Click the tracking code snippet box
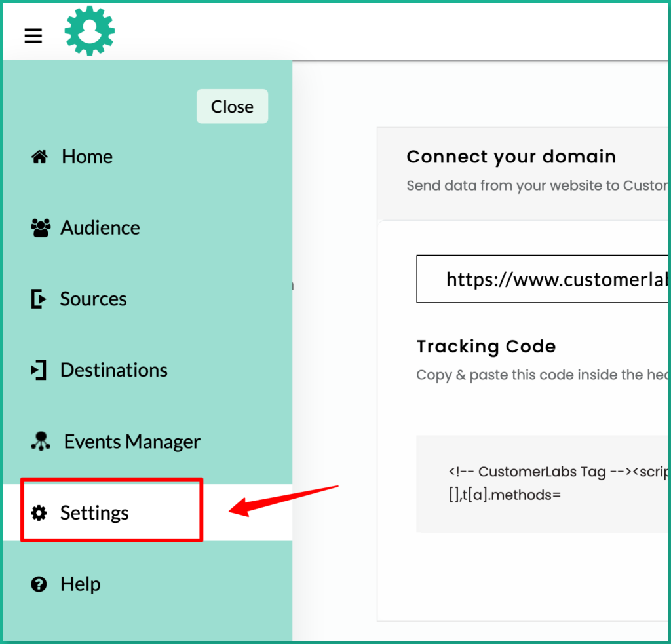This screenshot has height=644, width=671. tap(542, 483)
